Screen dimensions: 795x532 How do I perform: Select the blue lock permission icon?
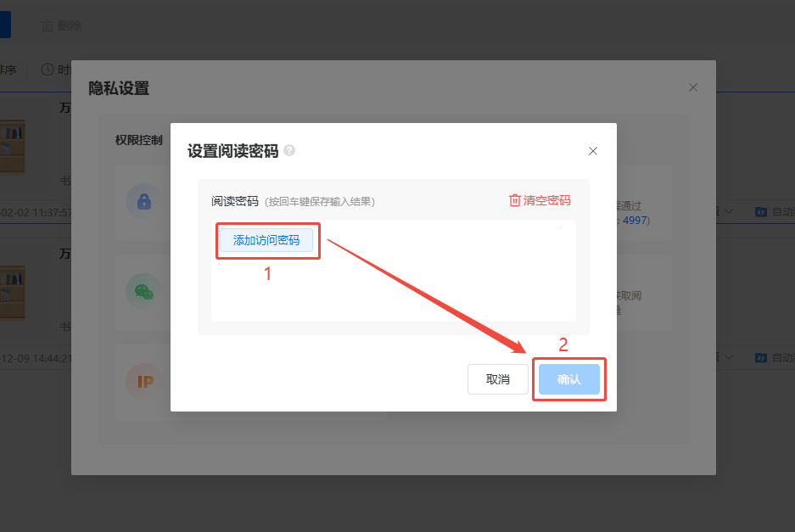click(143, 201)
